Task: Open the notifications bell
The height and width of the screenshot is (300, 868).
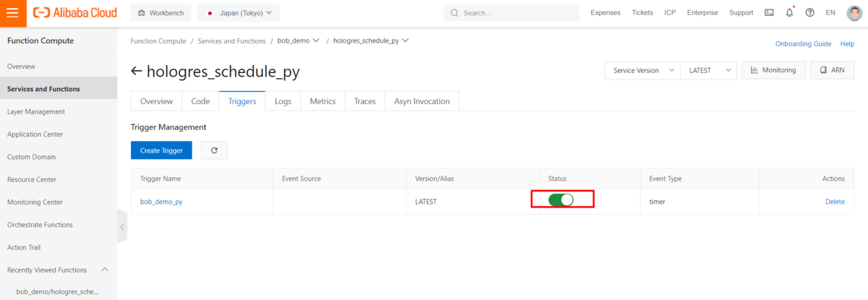Action: click(x=789, y=13)
